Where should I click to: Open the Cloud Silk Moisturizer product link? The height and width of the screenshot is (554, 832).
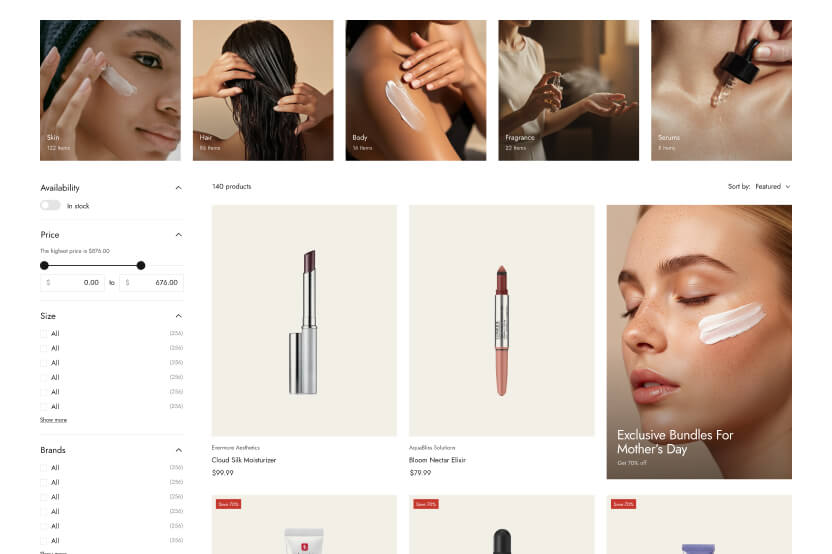pos(244,460)
